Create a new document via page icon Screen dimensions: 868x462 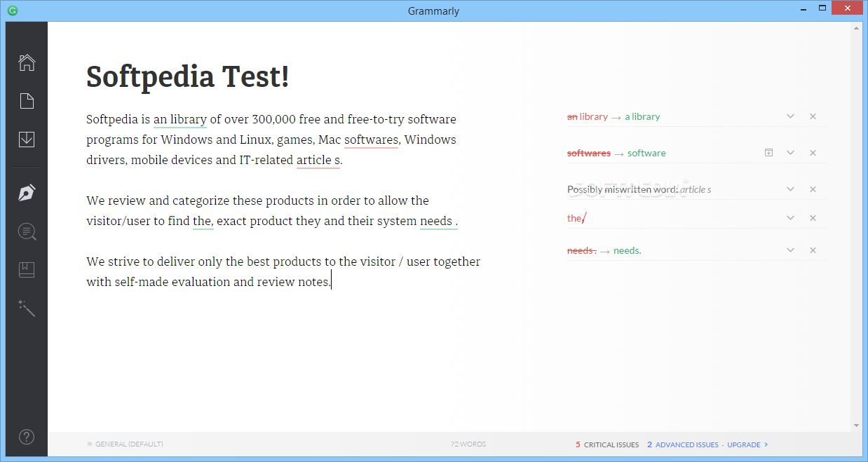tap(27, 101)
